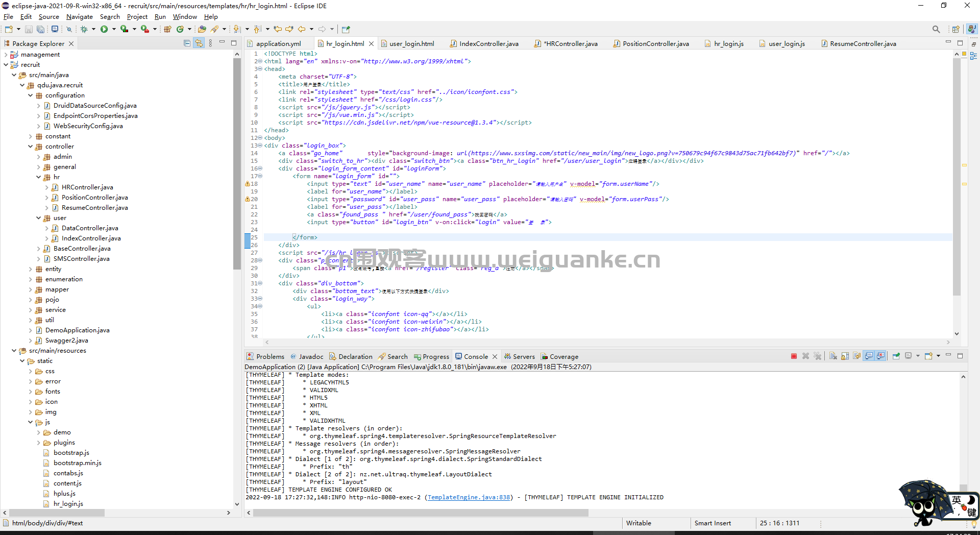Click the Save All toolbar icon
The height and width of the screenshot is (535, 980).
pyautogui.click(x=40, y=29)
